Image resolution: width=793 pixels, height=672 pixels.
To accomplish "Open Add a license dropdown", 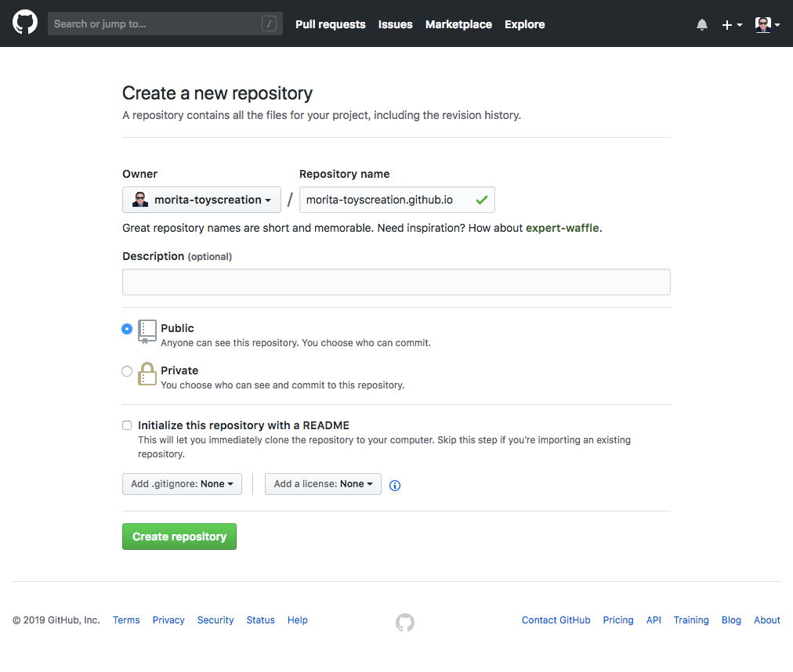I will coord(323,484).
